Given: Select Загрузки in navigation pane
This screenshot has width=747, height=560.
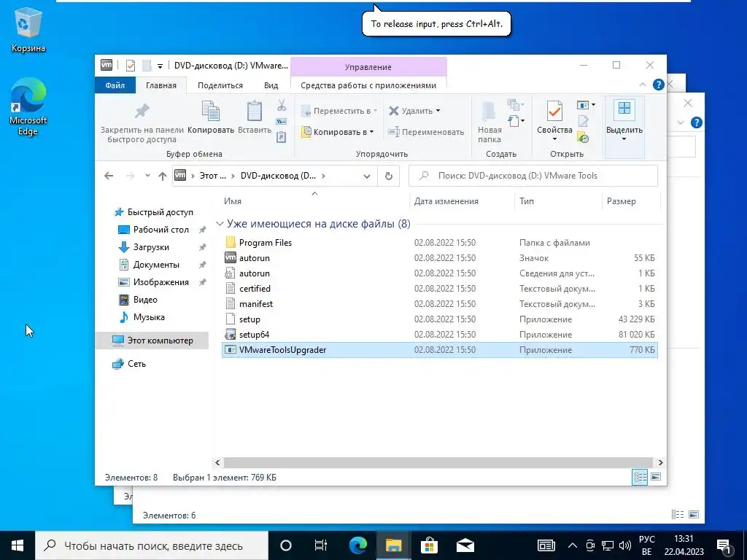Looking at the screenshot, I should 151,247.
